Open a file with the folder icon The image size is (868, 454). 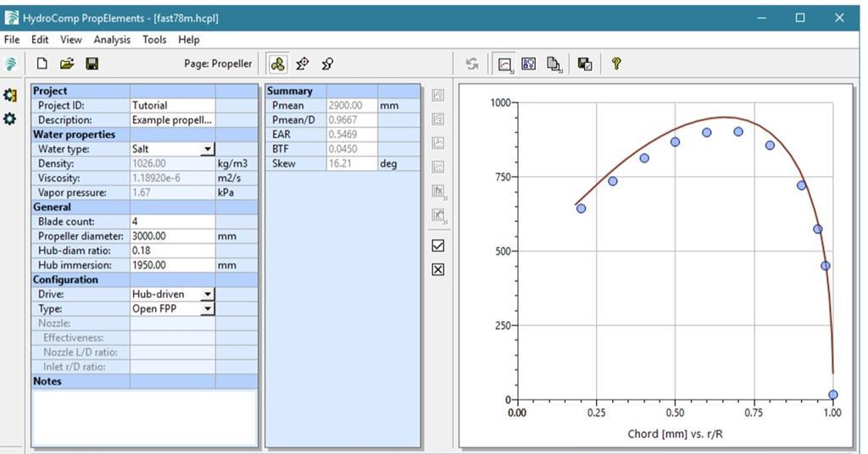click(x=67, y=64)
